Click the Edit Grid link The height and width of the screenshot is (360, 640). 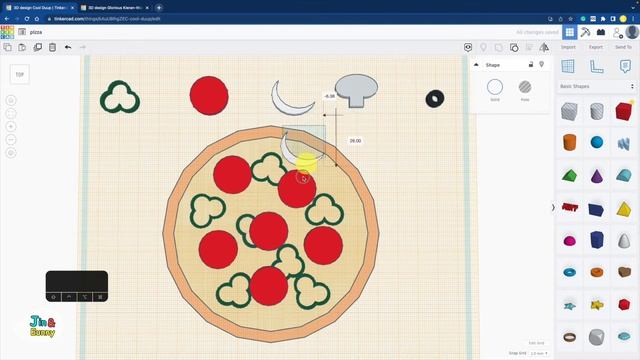click(536, 343)
